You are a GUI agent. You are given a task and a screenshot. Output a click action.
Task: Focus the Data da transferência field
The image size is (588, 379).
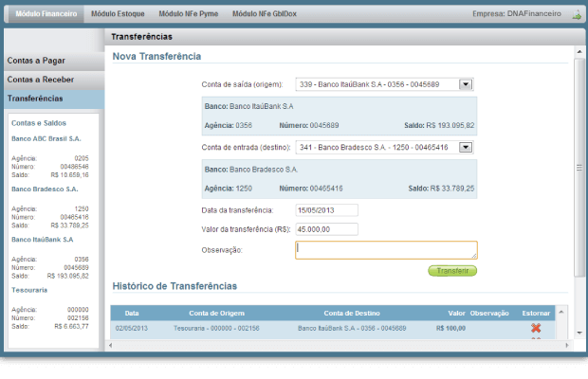pos(326,210)
